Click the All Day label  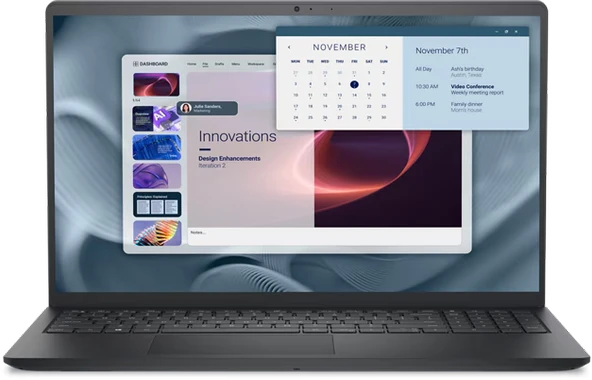pyautogui.click(x=424, y=69)
